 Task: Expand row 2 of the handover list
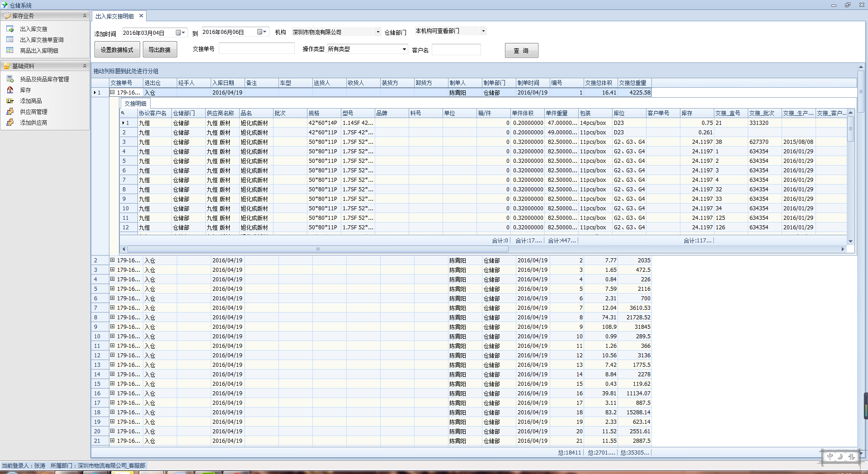point(112,260)
